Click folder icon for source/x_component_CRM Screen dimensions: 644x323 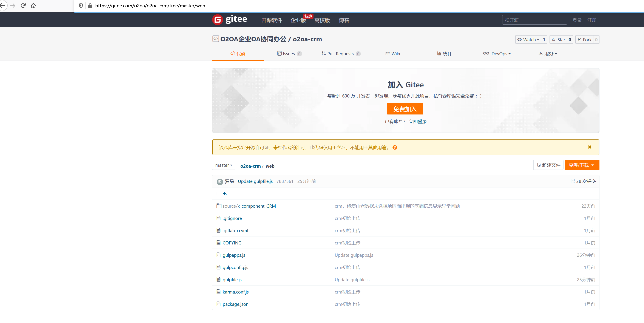[219, 206]
